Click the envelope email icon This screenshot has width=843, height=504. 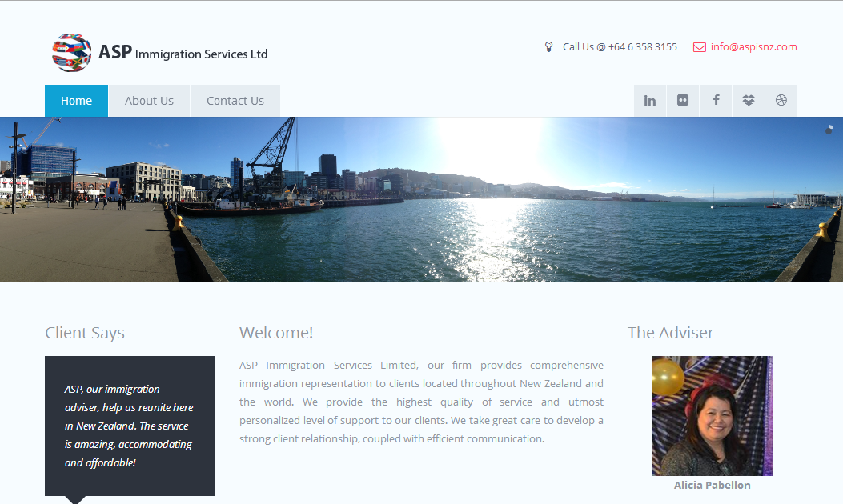coord(700,47)
